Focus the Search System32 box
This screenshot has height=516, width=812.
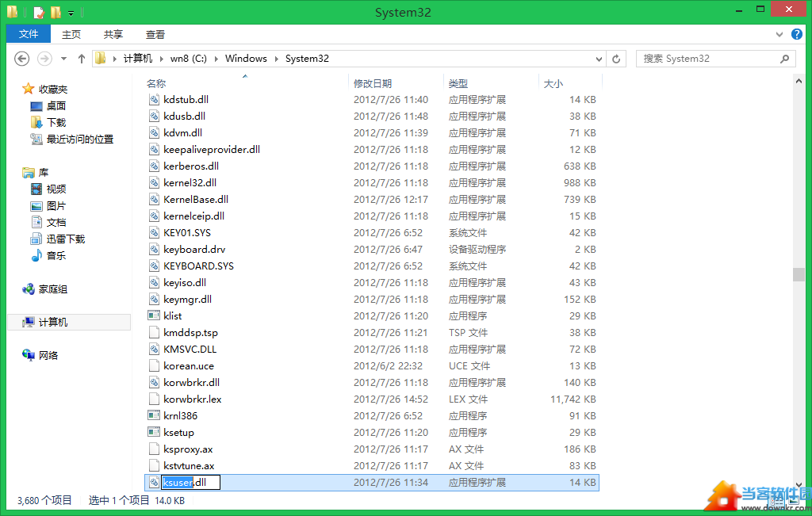tap(715, 59)
